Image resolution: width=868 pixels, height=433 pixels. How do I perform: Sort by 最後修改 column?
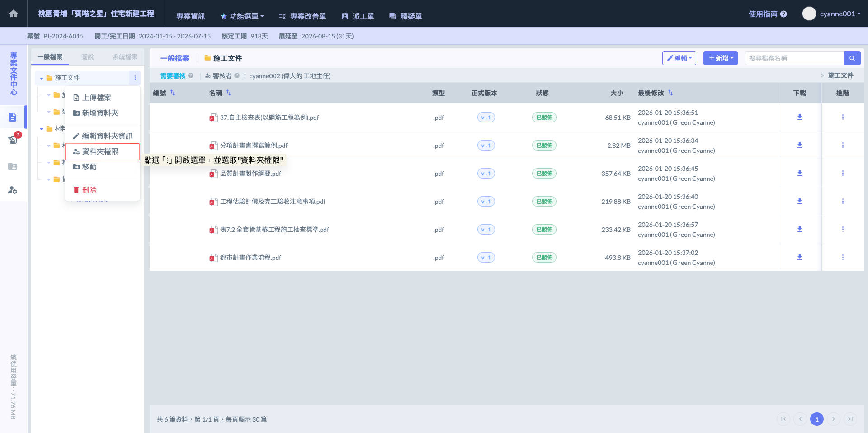click(670, 93)
